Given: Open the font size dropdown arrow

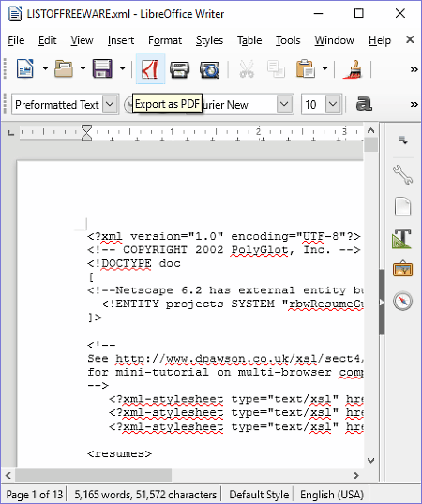Looking at the screenshot, I should click(333, 104).
